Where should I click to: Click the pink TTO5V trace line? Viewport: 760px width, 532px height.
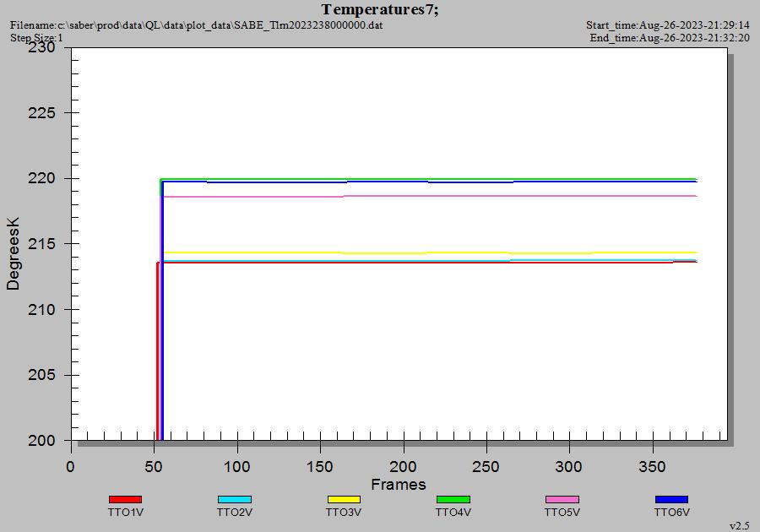click(x=429, y=196)
